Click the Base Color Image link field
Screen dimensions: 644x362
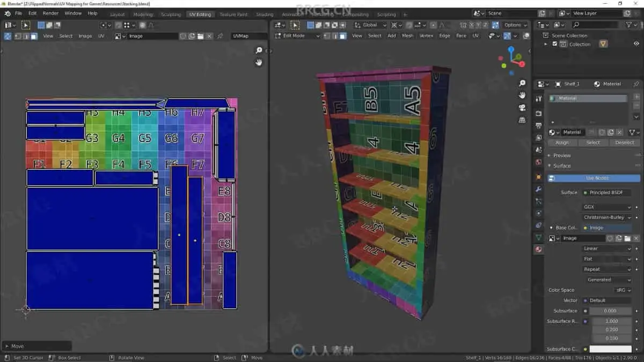(x=607, y=228)
